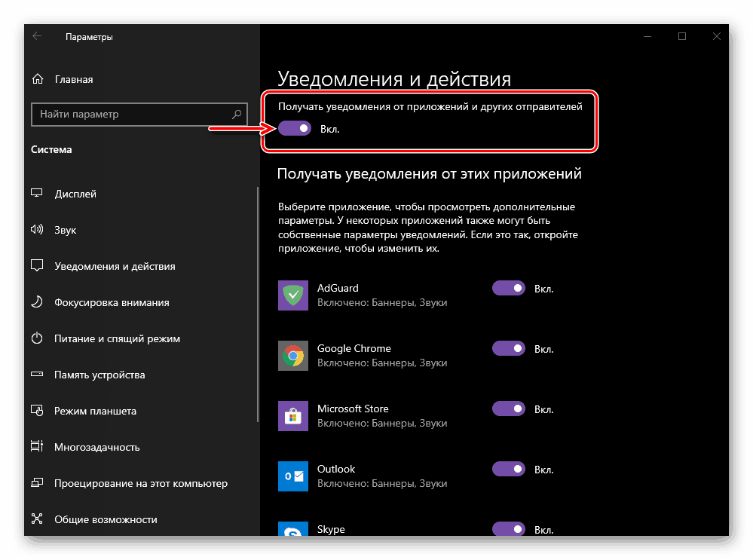Click the Skype app icon
This screenshot has height=560, width=753.
[x=293, y=529]
